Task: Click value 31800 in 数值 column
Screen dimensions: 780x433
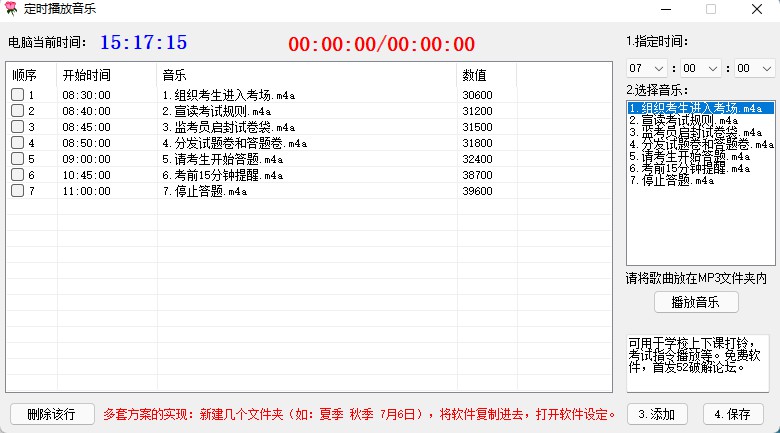Action: pos(477,143)
